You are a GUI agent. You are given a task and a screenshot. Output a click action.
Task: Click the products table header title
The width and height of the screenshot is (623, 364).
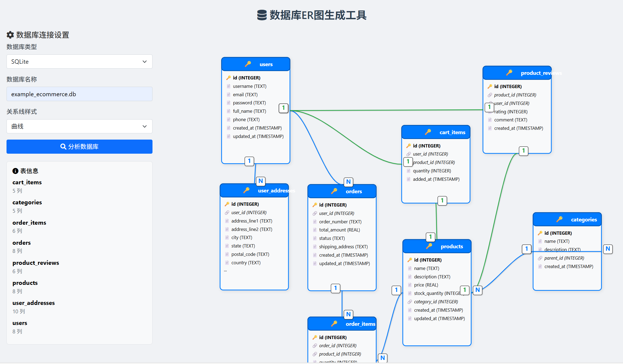pos(452,246)
